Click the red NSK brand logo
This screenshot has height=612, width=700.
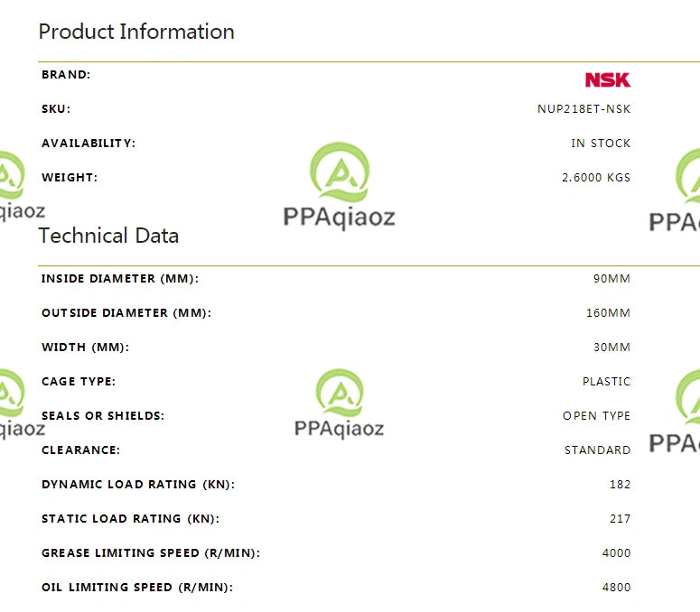[608, 79]
